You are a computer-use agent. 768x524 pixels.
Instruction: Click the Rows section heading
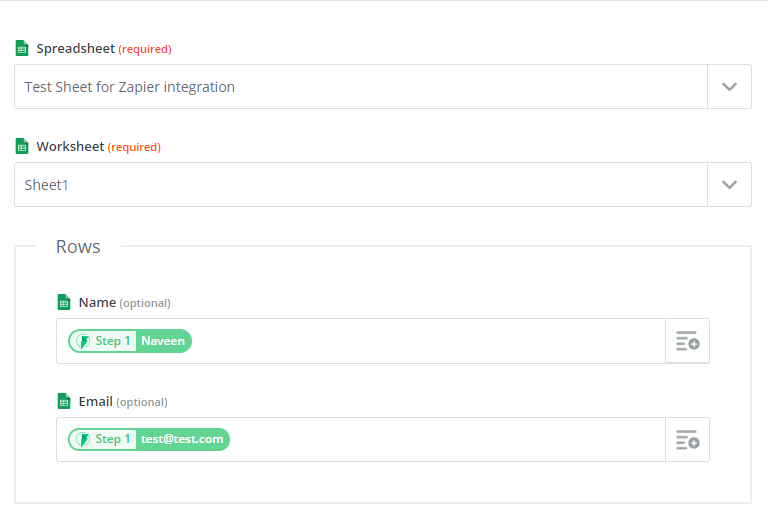coord(78,246)
